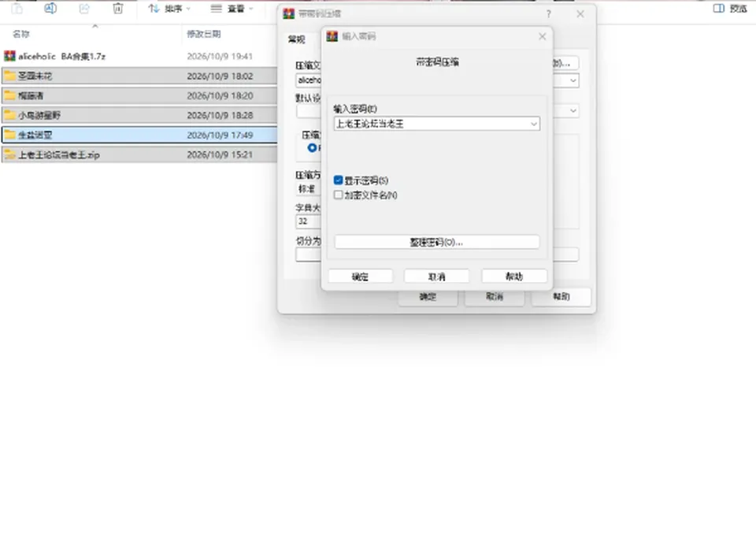
Task: Click the date 2026/10/9 17:49
Action: (220, 135)
